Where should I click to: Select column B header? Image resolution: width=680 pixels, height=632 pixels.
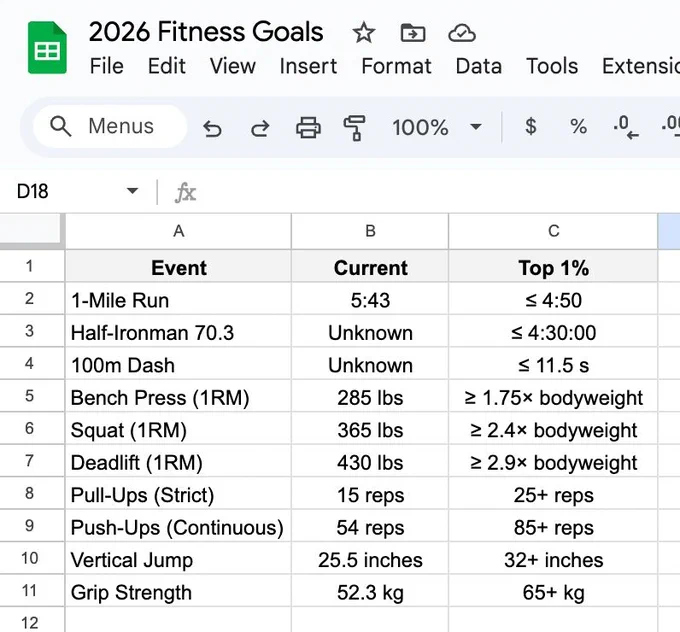click(x=370, y=231)
